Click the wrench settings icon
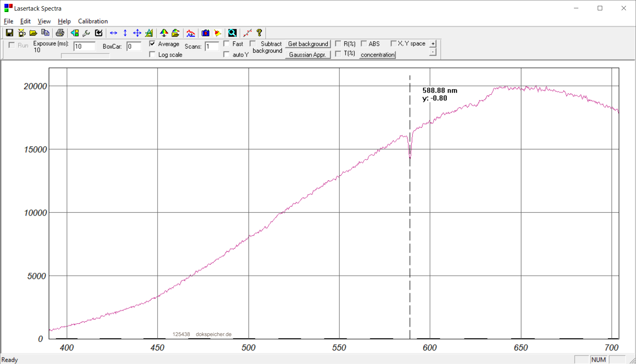Image resolution: width=636 pixels, height=364 pixels. [x=86, y=33]
